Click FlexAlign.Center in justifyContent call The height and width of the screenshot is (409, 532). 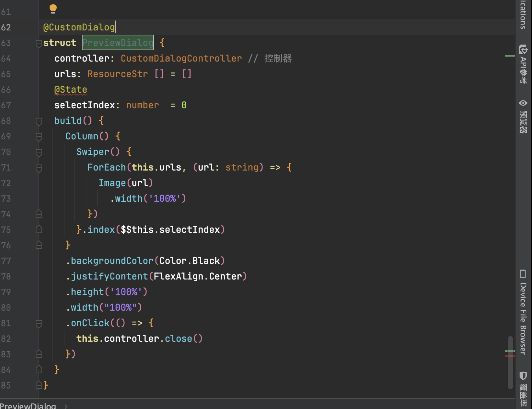tap(198, 276)
